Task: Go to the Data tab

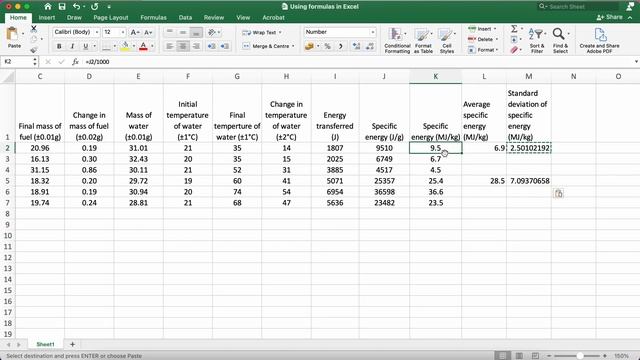Action: 185,18
